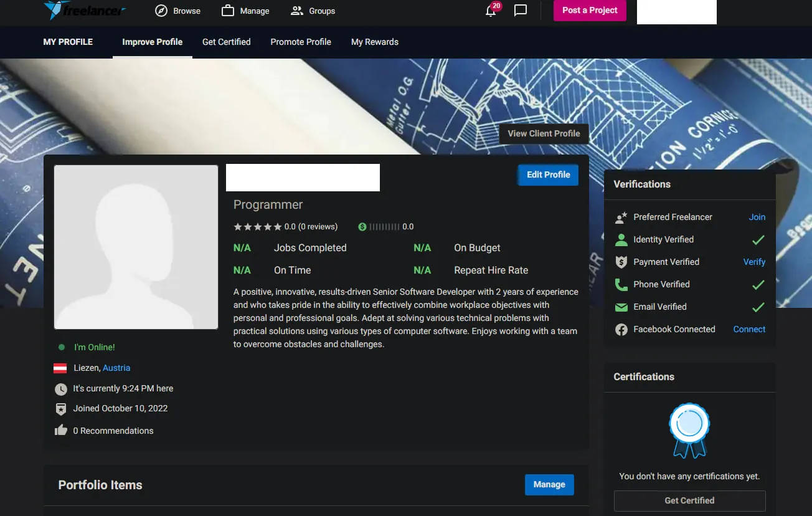Viewport: 812px width, 516px height.
Task: Open the notifications bell icon
Action: 491,11
